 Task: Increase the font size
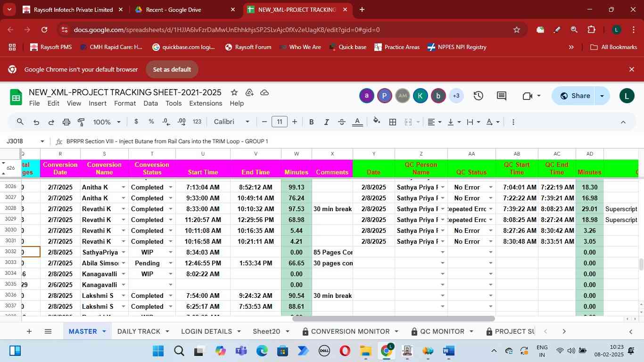tap(295, 122)
